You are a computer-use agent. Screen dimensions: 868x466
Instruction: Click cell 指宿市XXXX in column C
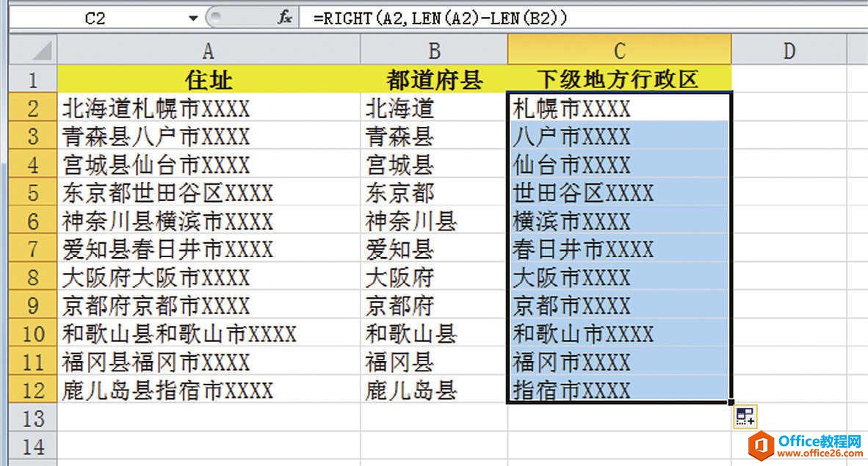tap(620, 390)
